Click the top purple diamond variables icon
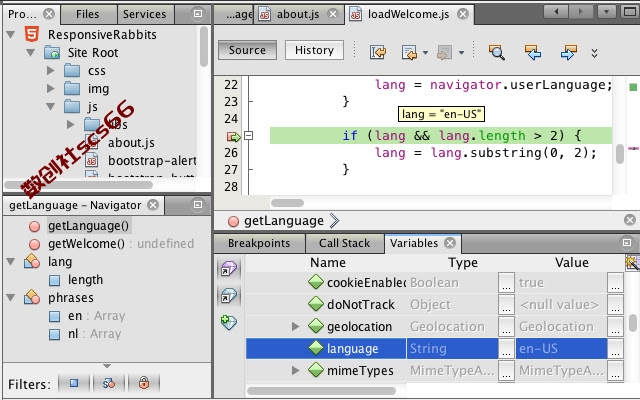The height and width of the screenshot is (400, 640). point(229,269)
